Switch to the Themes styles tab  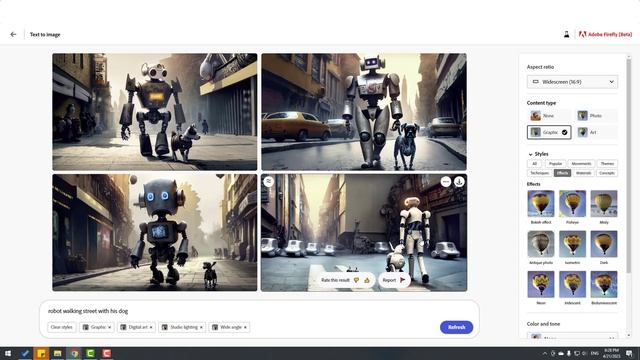tap(607, 164)
